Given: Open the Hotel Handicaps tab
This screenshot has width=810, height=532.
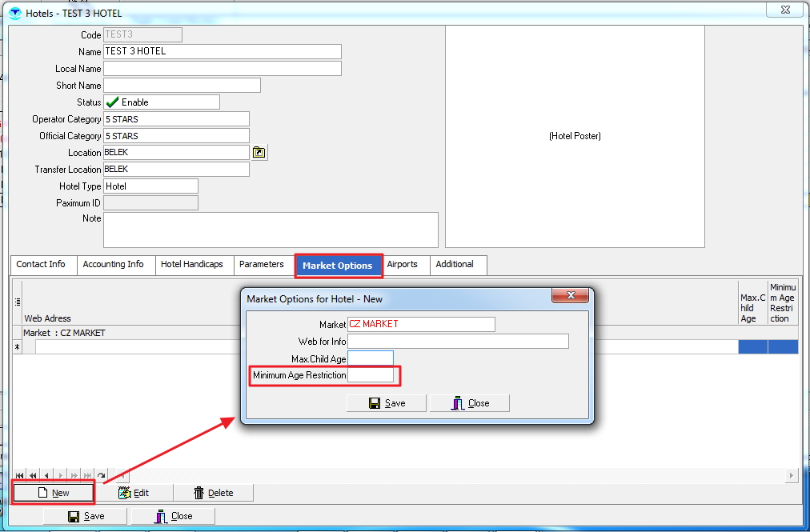Looking at the screenshot, I should 192,265.
